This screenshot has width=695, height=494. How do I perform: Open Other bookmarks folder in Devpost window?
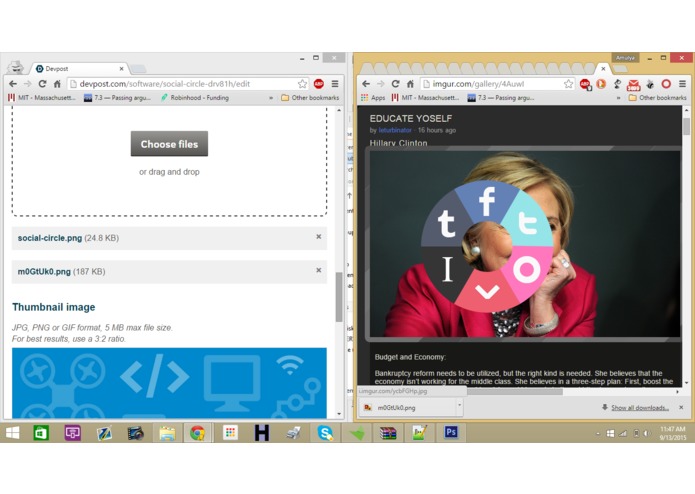click(x=310, y=98)
